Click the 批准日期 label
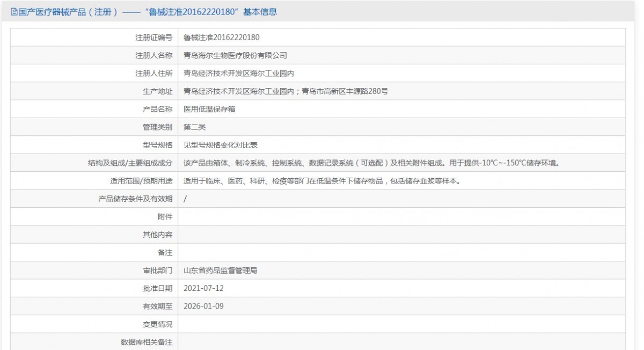The height and width of the screenshot is (350, 644). click(158, 288)
